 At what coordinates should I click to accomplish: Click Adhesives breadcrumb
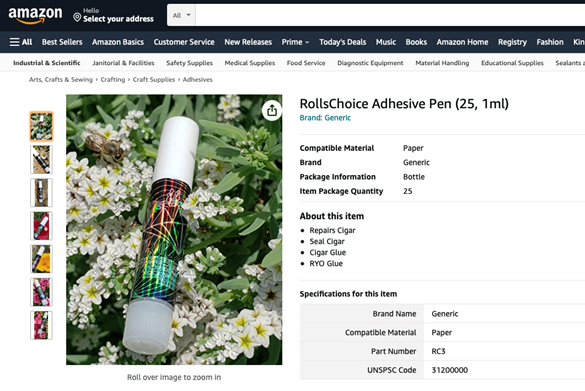(197, 79)
